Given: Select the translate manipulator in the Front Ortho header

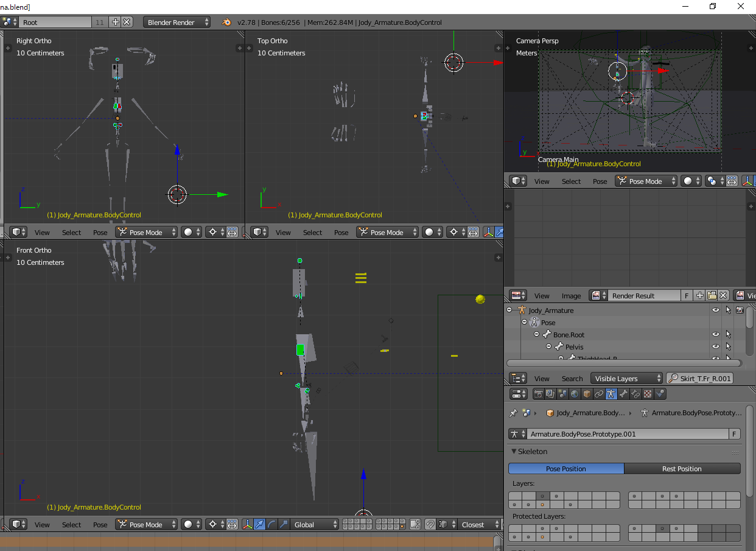Looking at the screenshot, I should 260,524.
